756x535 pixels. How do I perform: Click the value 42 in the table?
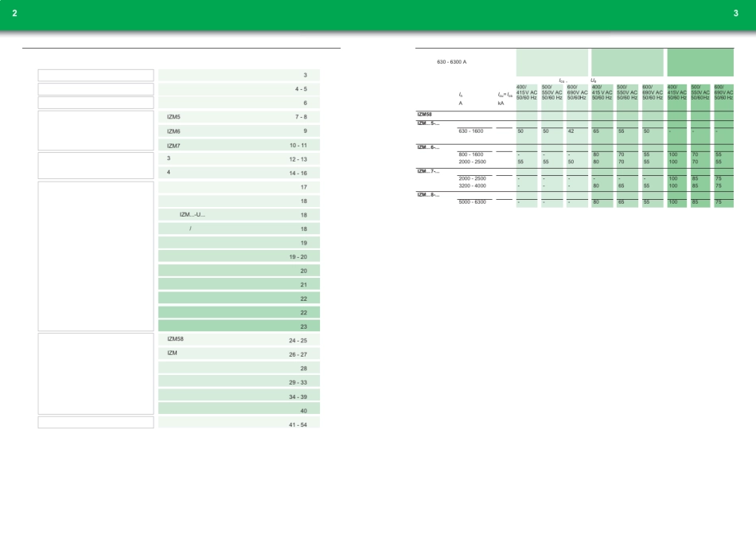pyautogui.click(x=571, y=131)
